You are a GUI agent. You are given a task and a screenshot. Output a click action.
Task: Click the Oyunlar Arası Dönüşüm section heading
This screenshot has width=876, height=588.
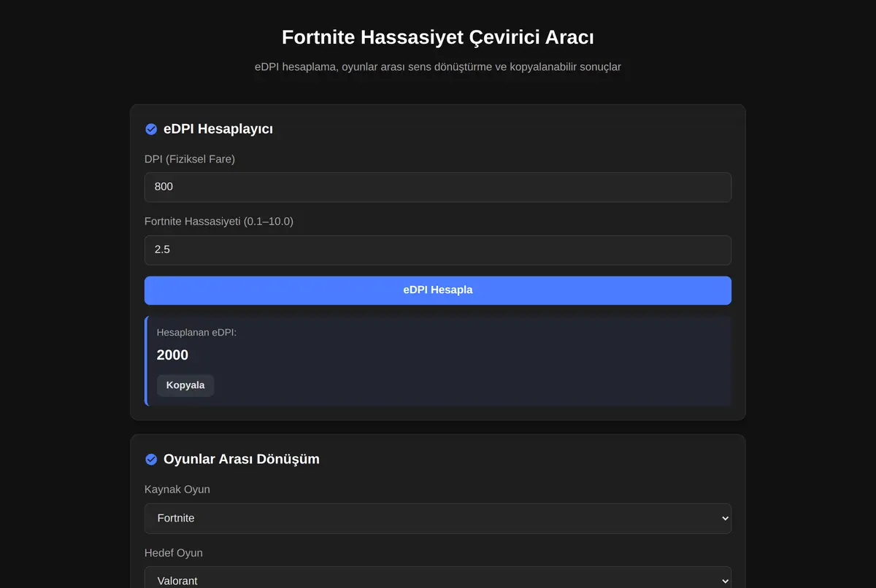[242, 460]
